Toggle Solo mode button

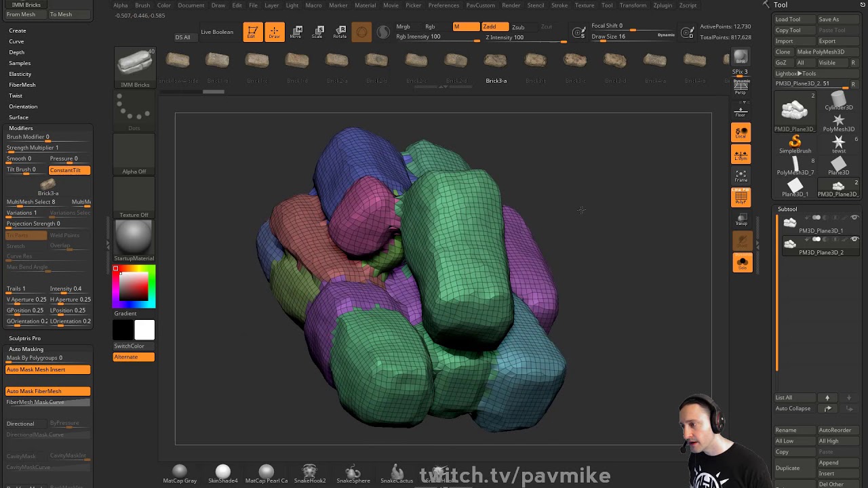tap(742, 262)
